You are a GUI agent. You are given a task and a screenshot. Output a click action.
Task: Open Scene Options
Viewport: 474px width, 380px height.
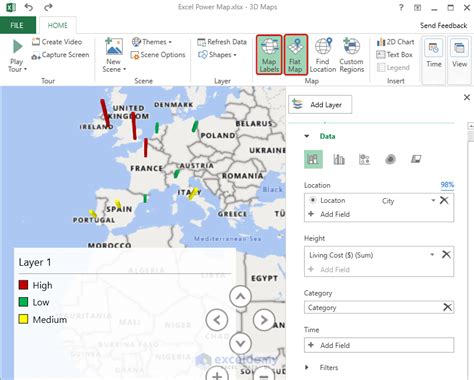pos(158,55)
